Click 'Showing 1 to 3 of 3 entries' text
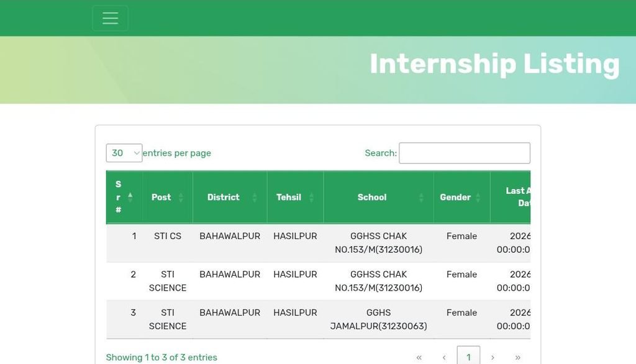The image size is (636, 364). [x=161, y=358]
